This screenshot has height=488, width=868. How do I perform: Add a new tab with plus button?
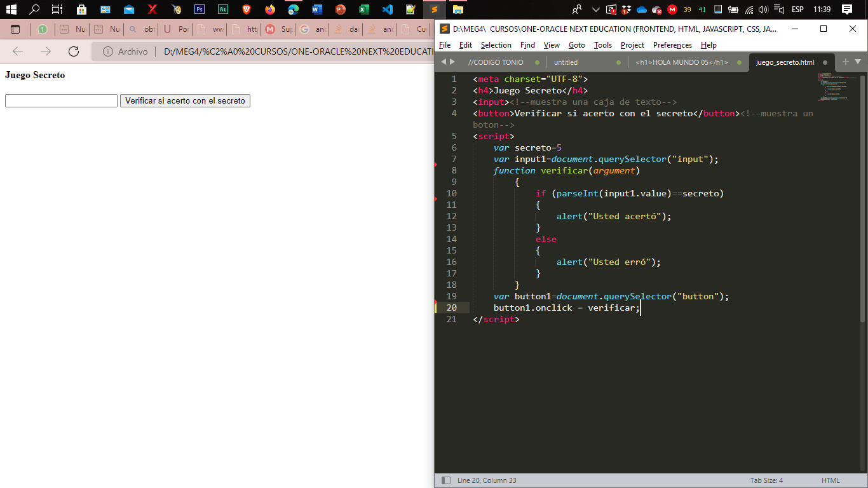(x=845, y=62)
